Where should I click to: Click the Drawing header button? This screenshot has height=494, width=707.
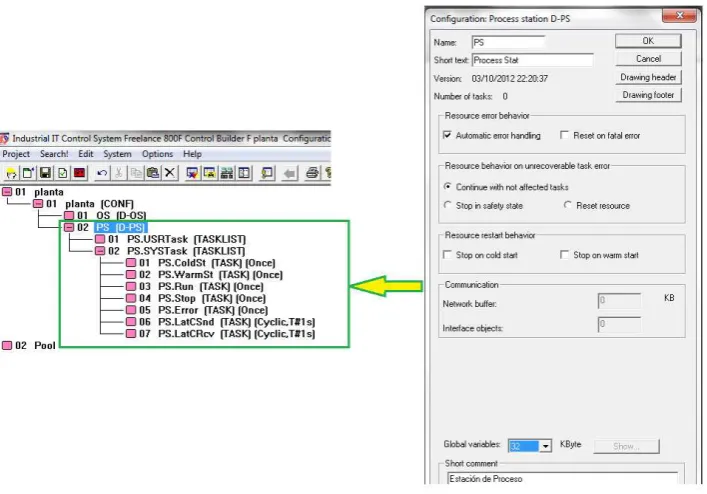point(648,77)
